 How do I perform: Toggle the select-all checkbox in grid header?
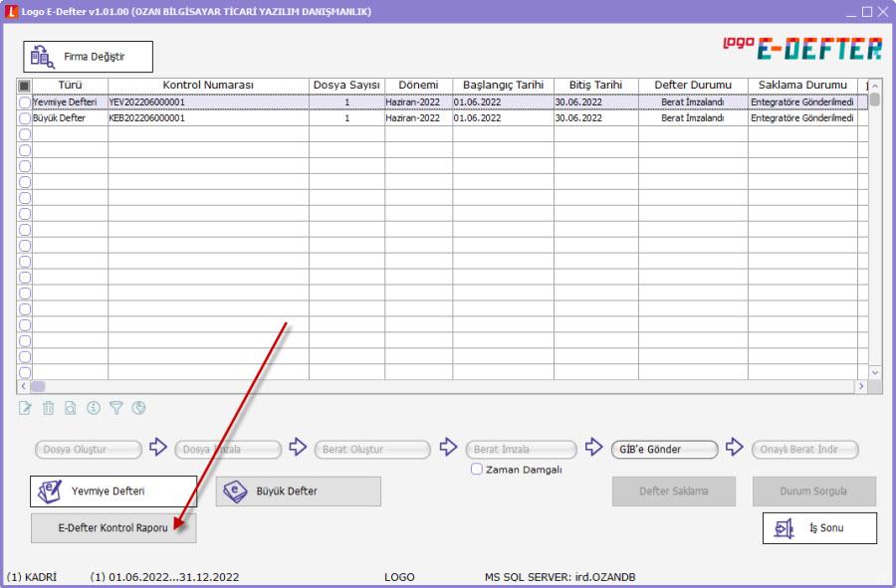[x=25, y=86]
